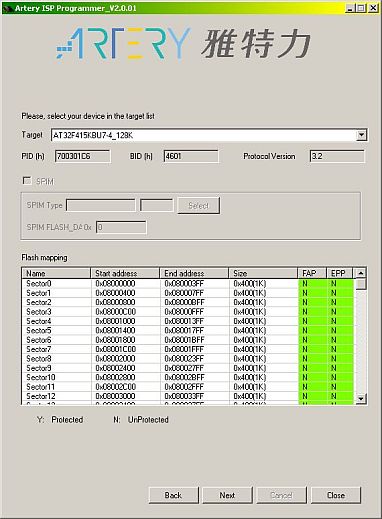This screenshot has width=382, height=519.
Task: Click the End address column header
Action: point(194,273)
